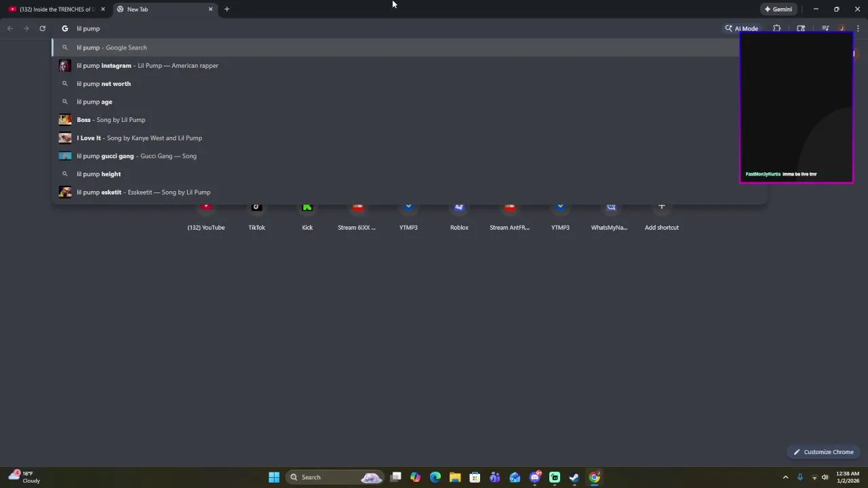The height and width of the screenshot is (488, 868).
Task: Select 'lil pump esketit' suggestion
Action: (x=410, y=192)
